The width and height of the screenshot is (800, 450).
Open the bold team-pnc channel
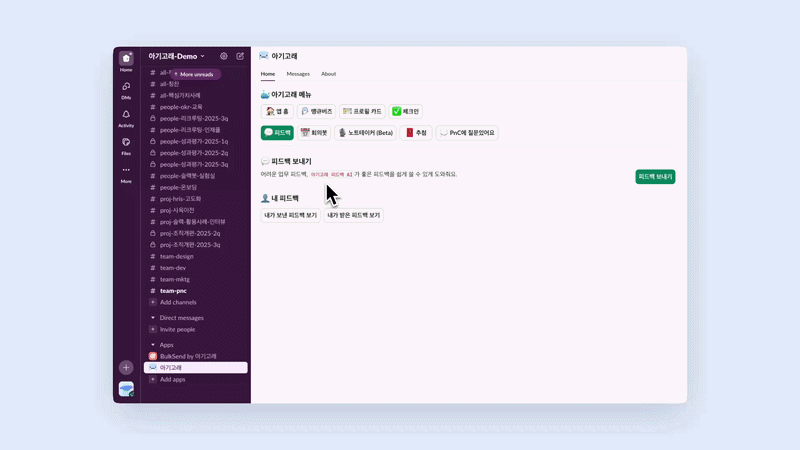(x=196, y=291)
